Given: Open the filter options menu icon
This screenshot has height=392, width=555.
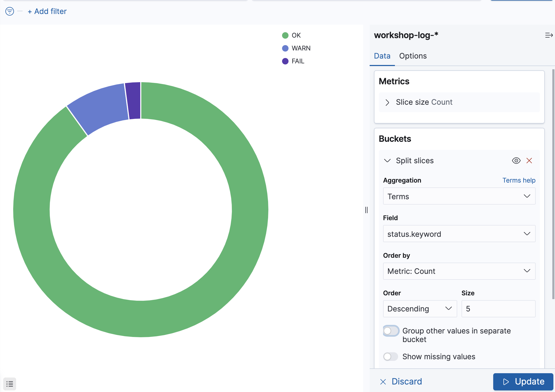Looking at the screenshot, I should (x=10, y=11).
